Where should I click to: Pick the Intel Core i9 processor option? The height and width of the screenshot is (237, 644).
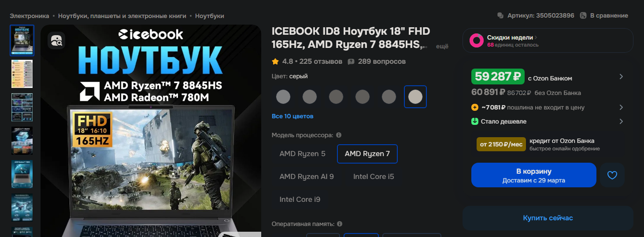click(300, 200)
